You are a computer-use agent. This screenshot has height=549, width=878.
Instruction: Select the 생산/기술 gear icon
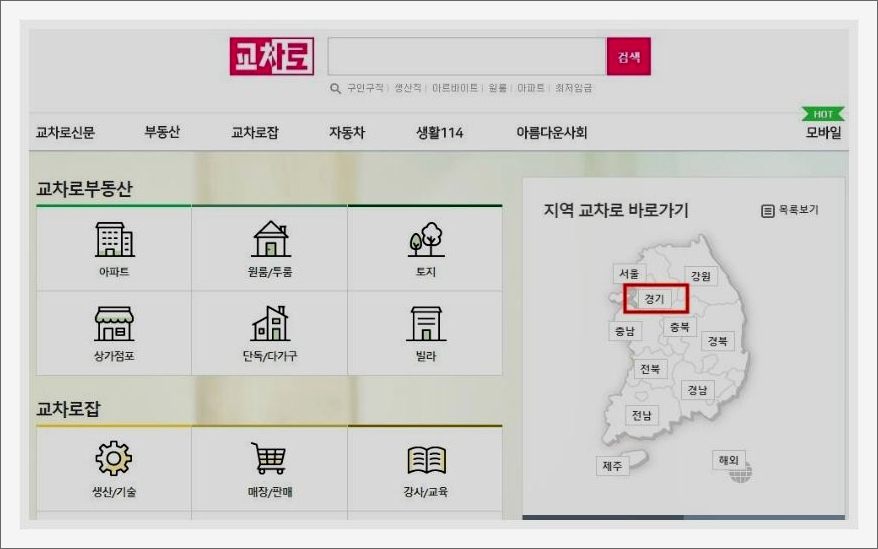114,458
